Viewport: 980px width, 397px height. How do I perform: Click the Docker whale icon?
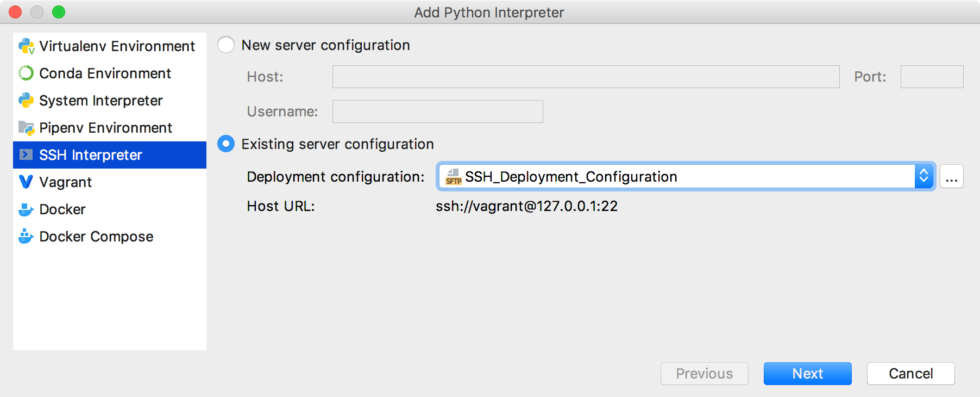pyautogui.click(x=26, y=209)
